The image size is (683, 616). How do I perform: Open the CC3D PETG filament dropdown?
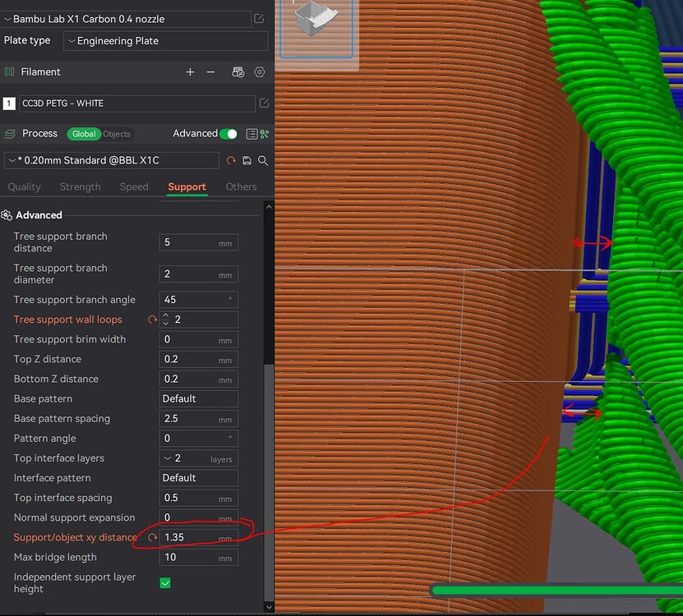tap(136, 103)
